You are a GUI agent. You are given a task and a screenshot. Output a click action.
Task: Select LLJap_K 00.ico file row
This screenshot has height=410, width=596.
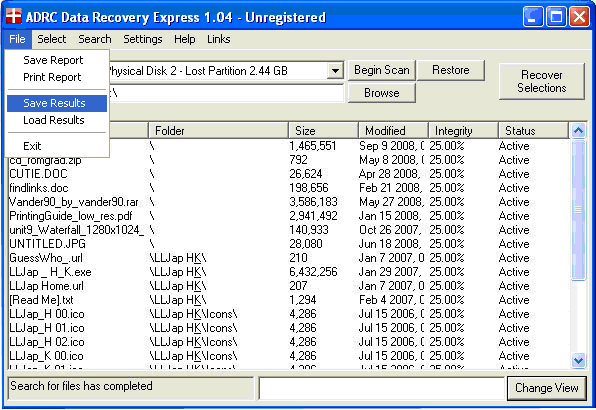289,356
